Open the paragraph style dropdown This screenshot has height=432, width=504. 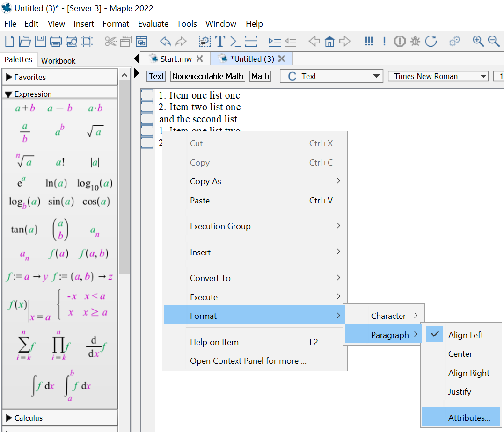point(331,76)
